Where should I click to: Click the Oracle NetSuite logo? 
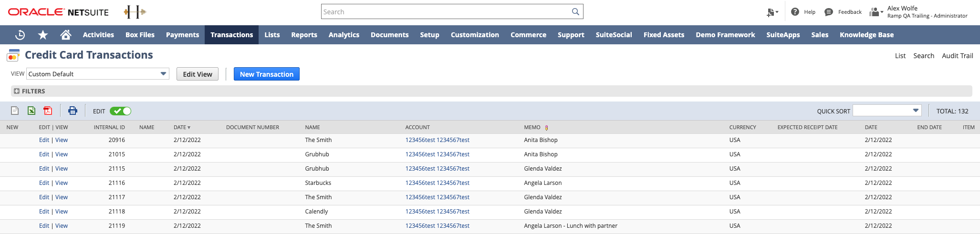pos(58,12)
